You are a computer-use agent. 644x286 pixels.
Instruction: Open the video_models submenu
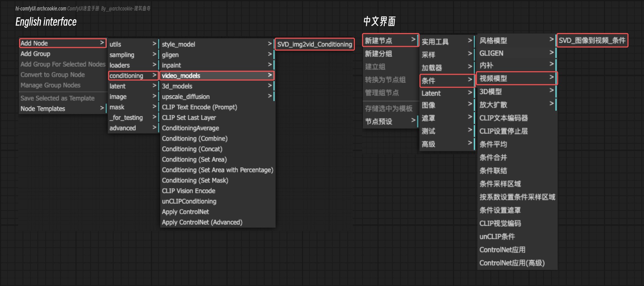(218, 76)
